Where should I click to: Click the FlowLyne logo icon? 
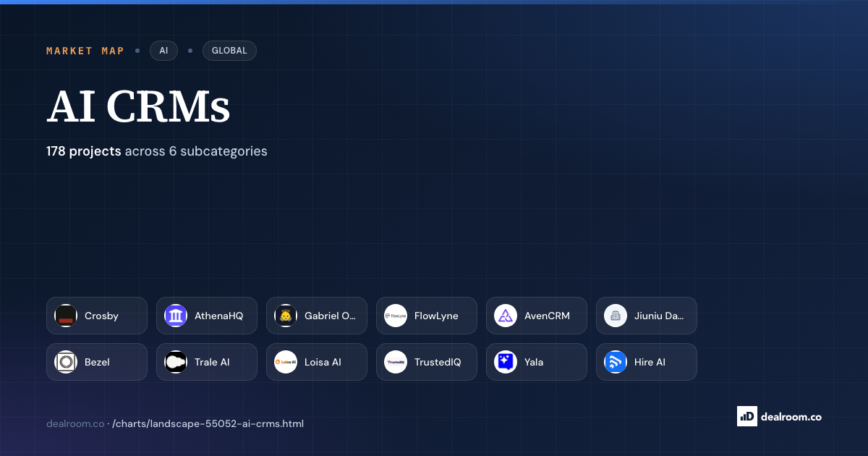[396, 316]
